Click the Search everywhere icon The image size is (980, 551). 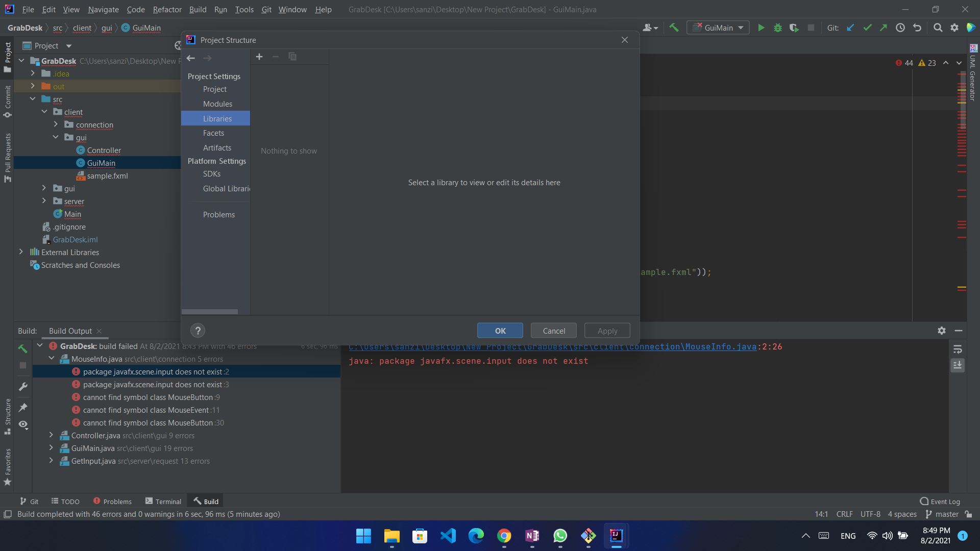coord(938,28)
